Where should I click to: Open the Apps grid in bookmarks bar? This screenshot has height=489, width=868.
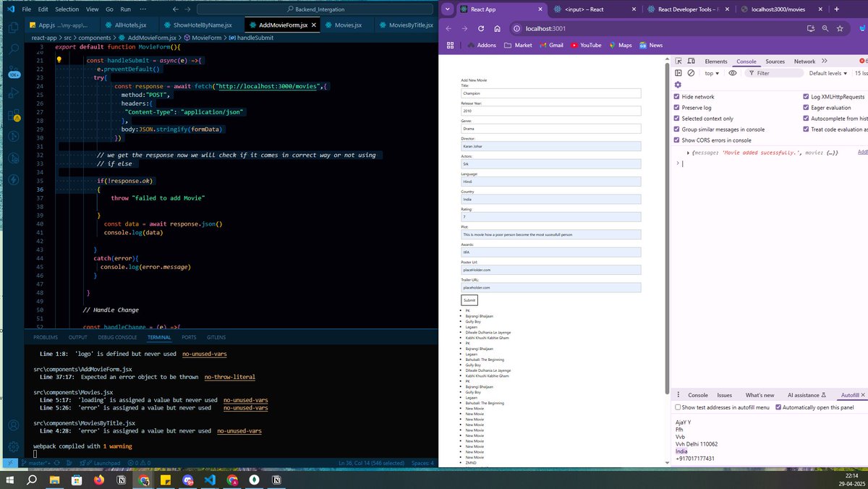451,45
